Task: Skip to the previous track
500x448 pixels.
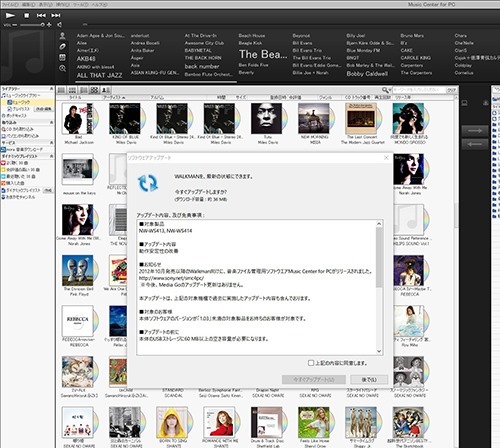Action: pos(41,15)
